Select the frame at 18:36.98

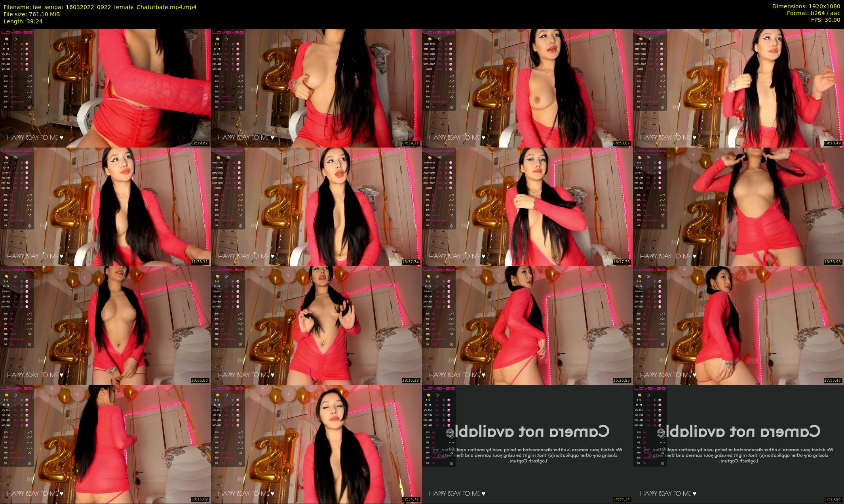click(x=738, y=207)
